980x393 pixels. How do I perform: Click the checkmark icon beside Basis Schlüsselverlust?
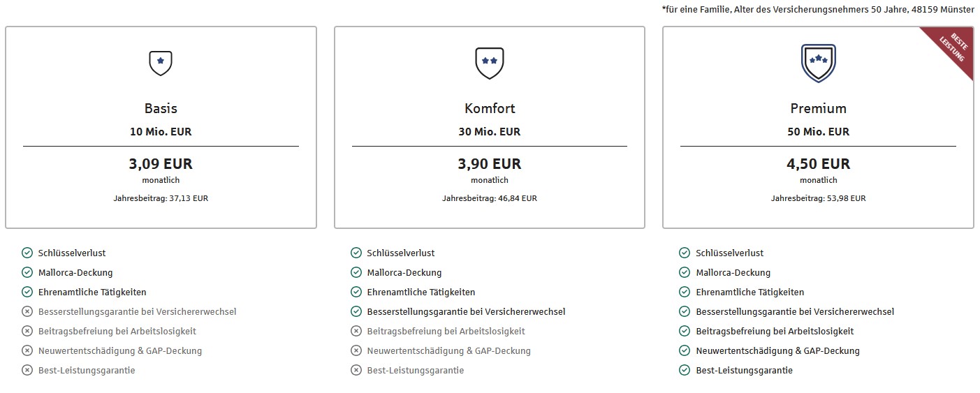27,253
